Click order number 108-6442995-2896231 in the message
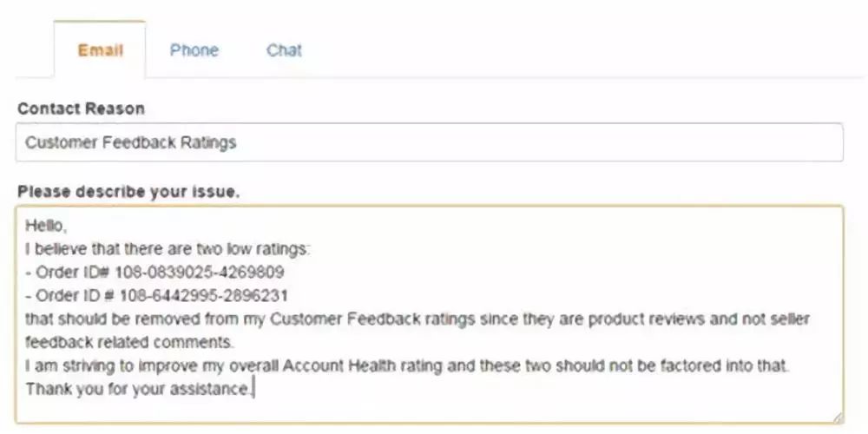 tap(203, 296)
